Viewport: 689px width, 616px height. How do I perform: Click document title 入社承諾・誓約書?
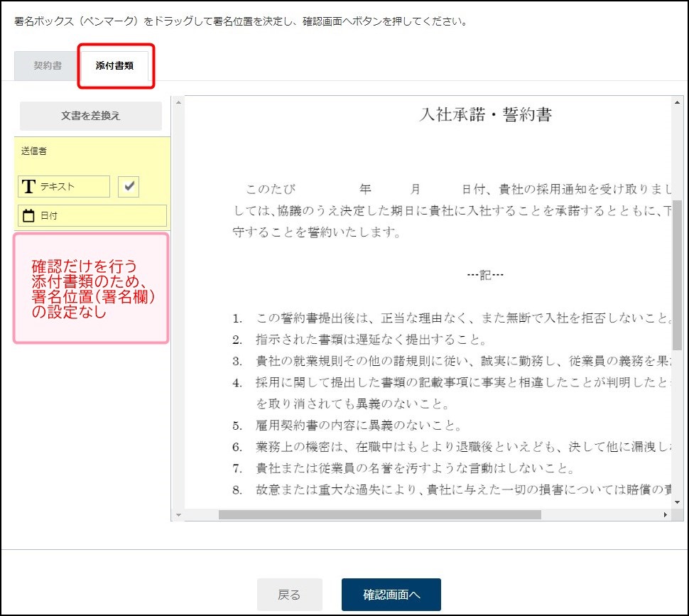(486, 114)
